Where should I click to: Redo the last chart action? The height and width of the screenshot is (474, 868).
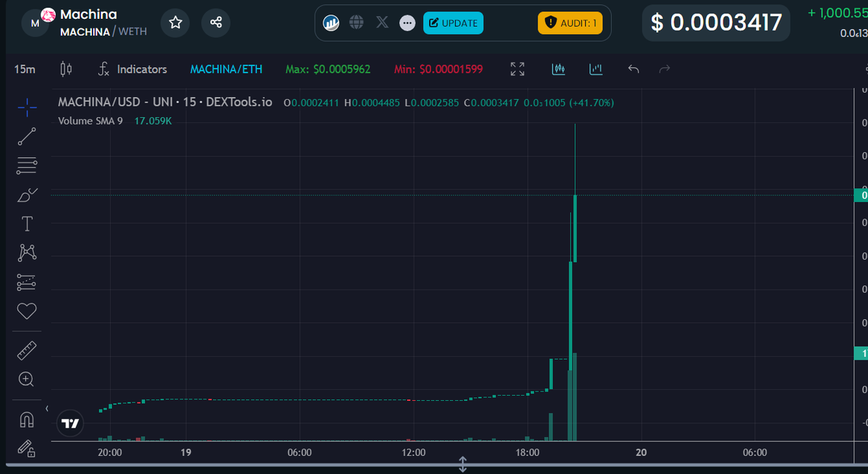tap(665, 69)
